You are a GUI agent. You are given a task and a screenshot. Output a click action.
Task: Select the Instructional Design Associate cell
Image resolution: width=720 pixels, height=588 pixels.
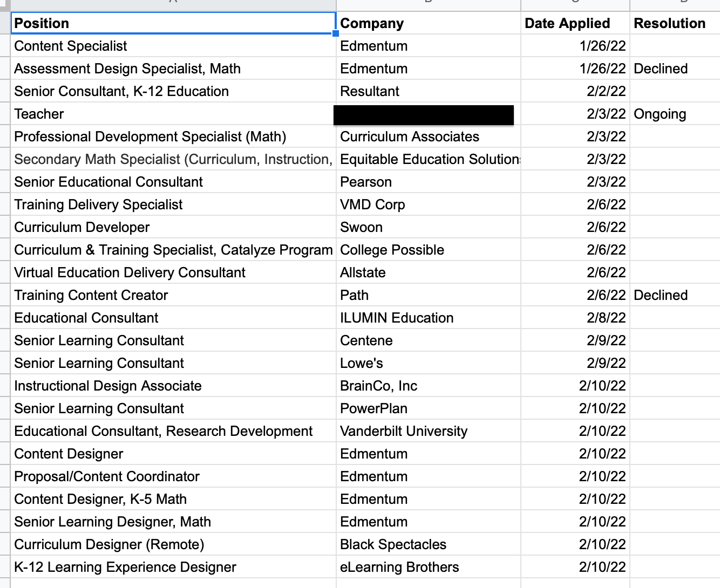pyautogui.click(x=173, y=386)
